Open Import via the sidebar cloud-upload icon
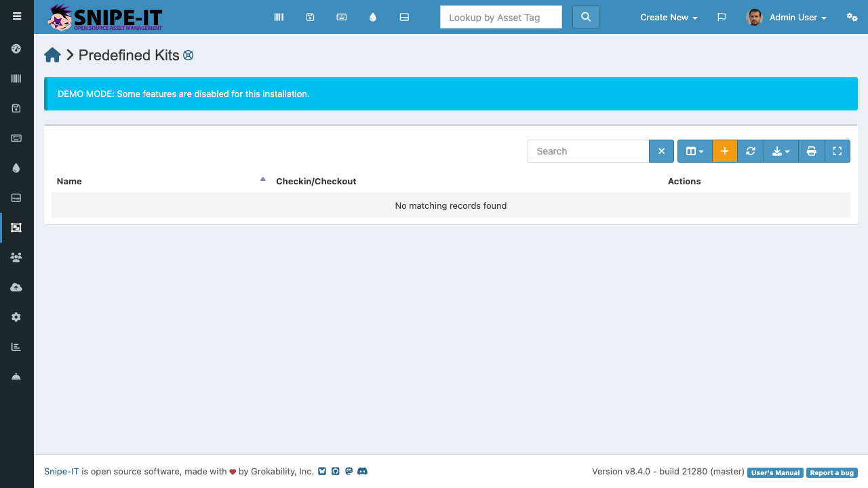This screenshot has width=868, height=488. pos(16,287)
